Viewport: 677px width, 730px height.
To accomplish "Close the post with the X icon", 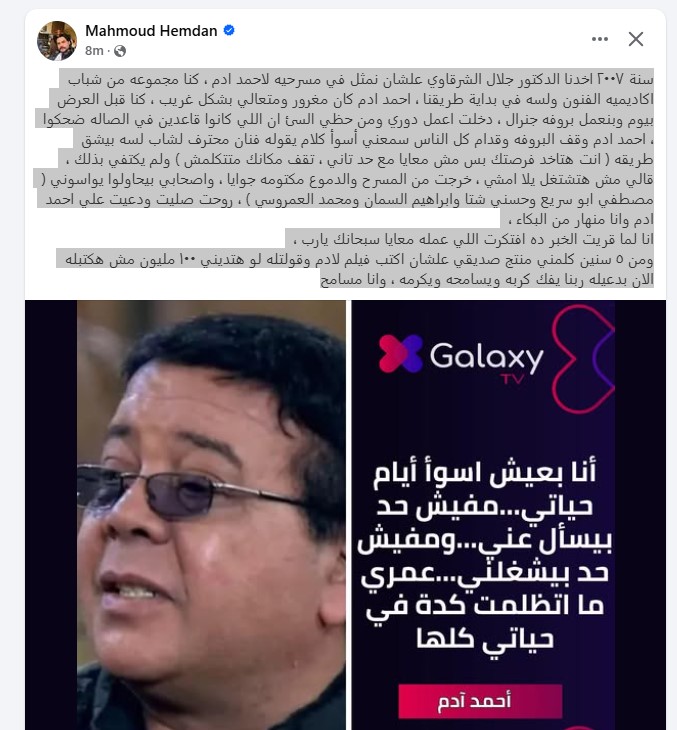I will tap(636, 39).
